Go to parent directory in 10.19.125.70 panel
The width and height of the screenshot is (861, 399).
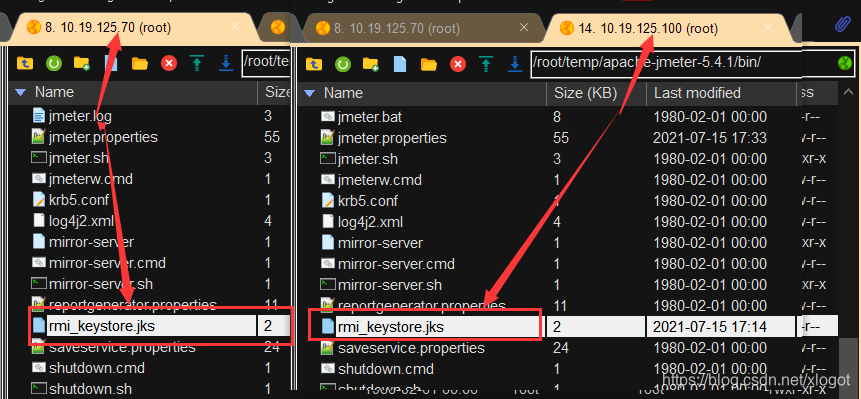pyautogui.click(x=25, y=63)
